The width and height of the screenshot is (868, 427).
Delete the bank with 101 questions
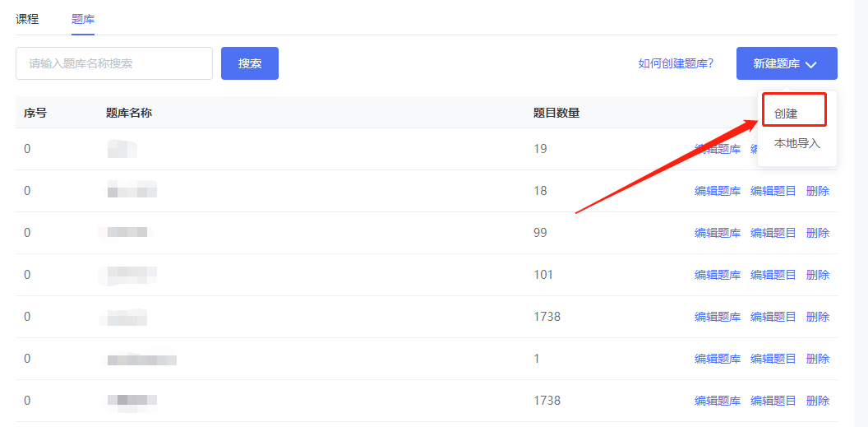(818, 275)
